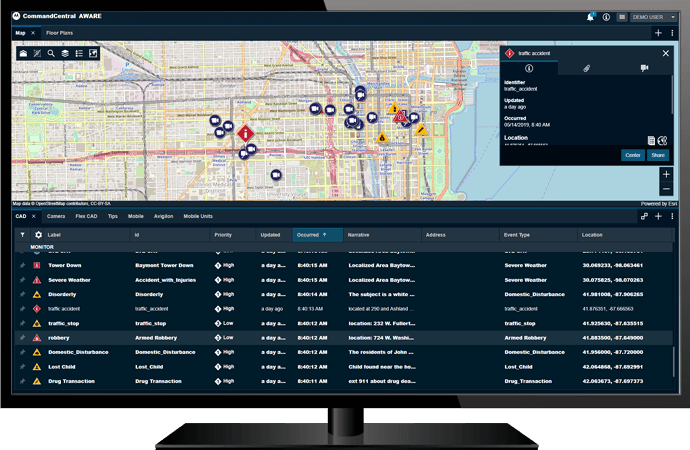Sort by the Priority column header
This screenshot has height=450, width=690.
(232, 235)
